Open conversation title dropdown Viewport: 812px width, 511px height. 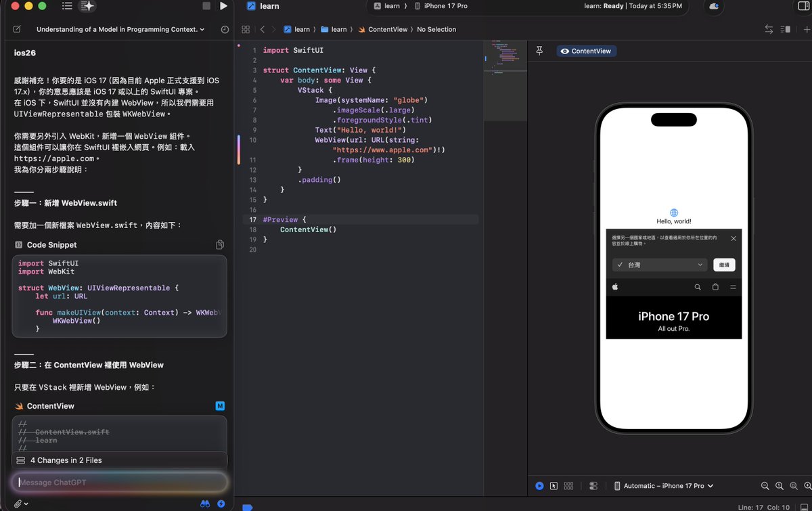120,30
